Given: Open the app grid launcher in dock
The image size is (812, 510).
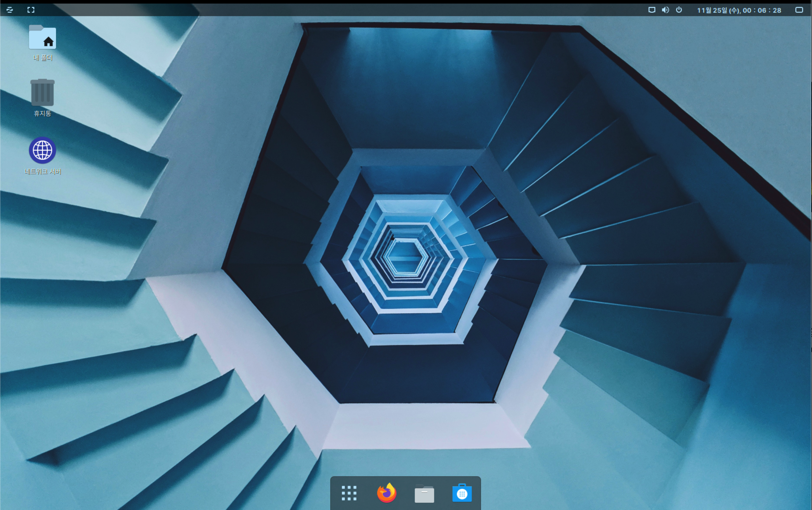Looking at the screenshot, I should [x=349, y=493].
